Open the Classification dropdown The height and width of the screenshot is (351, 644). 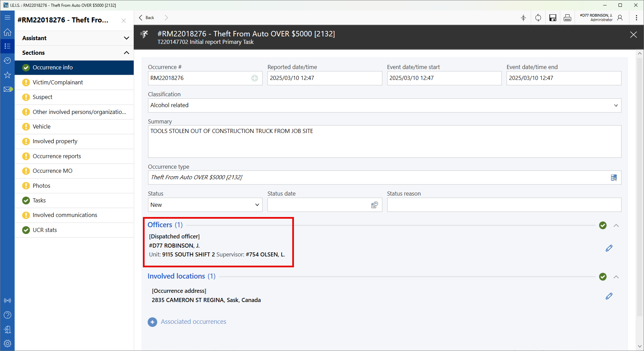[384, 105]
